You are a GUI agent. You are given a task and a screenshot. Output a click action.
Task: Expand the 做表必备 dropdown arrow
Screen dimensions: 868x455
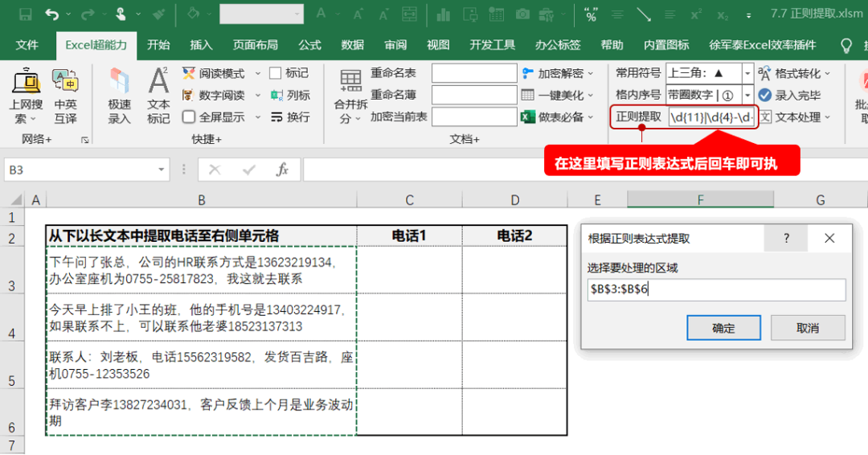(x=591, y=117)
